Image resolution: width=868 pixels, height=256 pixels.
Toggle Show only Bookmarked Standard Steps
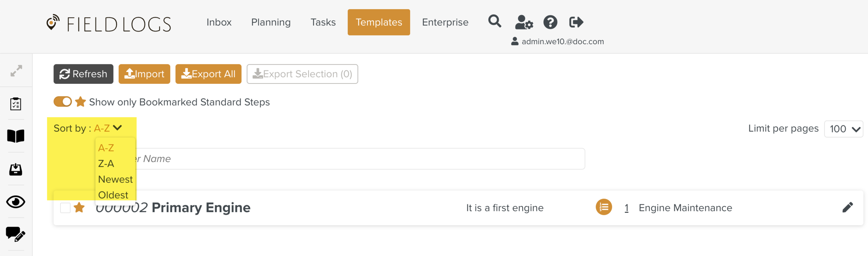[x=63, y=102]
